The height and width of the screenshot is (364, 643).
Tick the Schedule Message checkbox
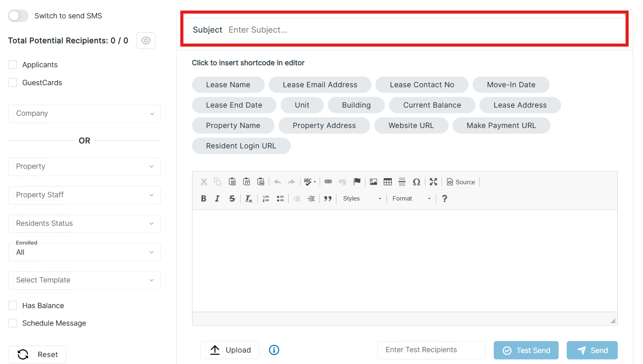pos(13,323)
